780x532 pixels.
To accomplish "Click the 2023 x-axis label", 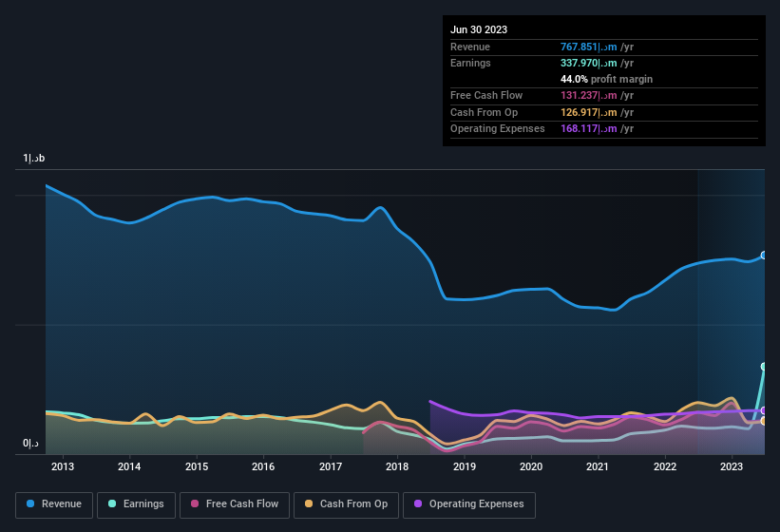I will pyautogui.click(x=732, y=466).
